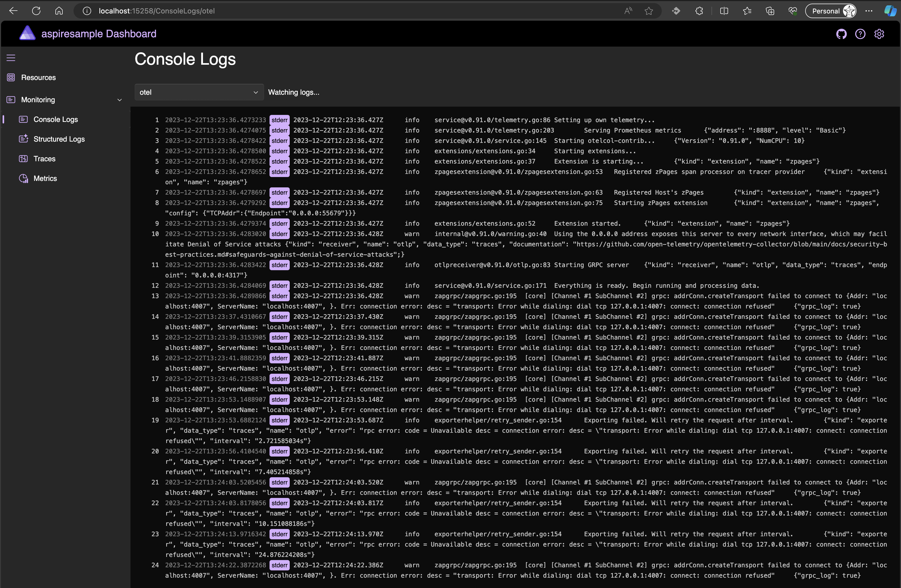Image resolution: width=901 pixels, height=588 pixels.
Task: Open the GitHub repository icon
Action: point(841,34)
